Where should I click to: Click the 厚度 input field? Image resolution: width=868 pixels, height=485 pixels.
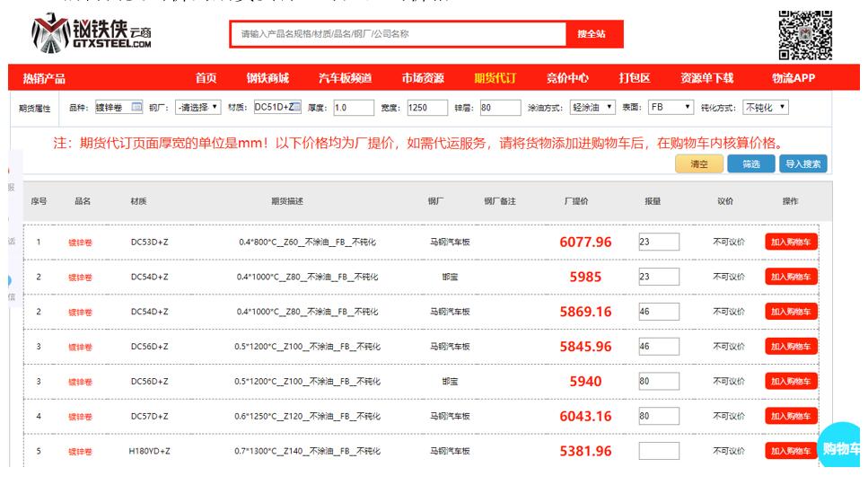[351, 108]
